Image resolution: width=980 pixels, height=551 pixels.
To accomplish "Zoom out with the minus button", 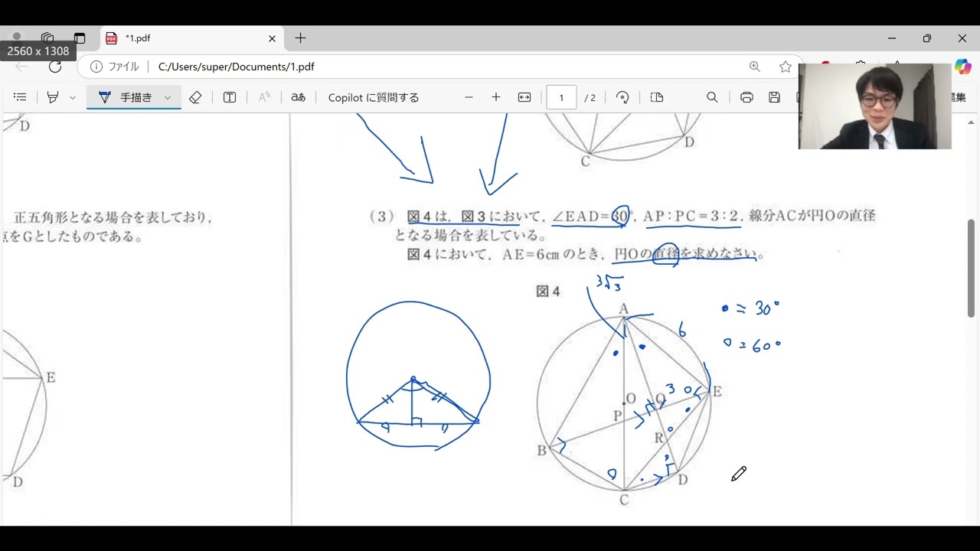I will [469, 97].
